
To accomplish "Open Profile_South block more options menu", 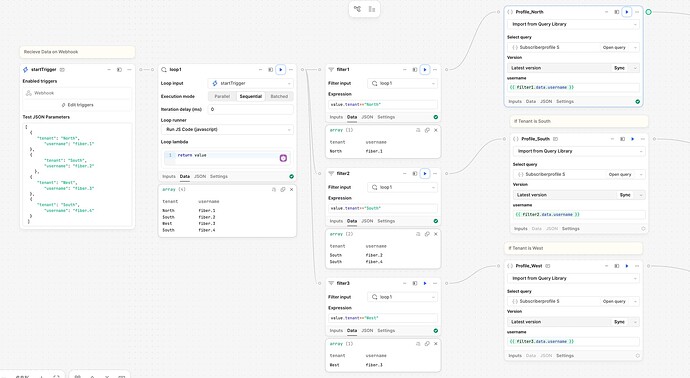I will click(x=643, y=139).
